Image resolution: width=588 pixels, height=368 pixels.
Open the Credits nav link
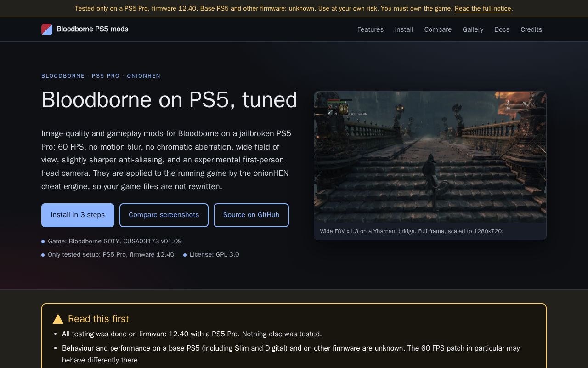click(x=531, y=29)
